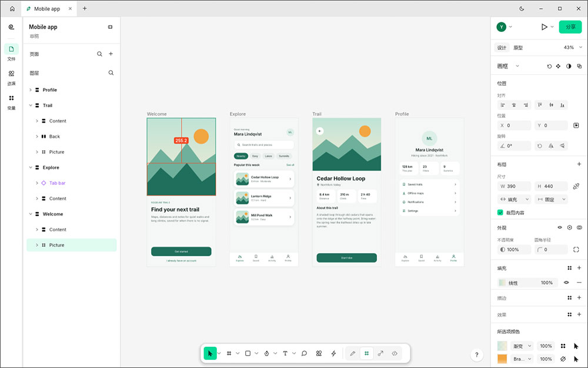Expand the Tab bar layer

click(36, 183)
